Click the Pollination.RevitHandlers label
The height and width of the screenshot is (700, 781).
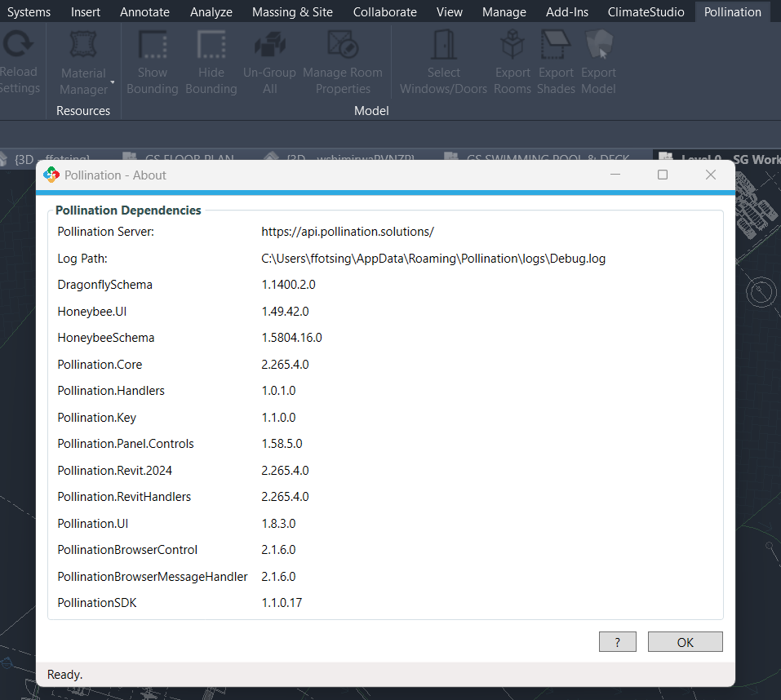124,496
